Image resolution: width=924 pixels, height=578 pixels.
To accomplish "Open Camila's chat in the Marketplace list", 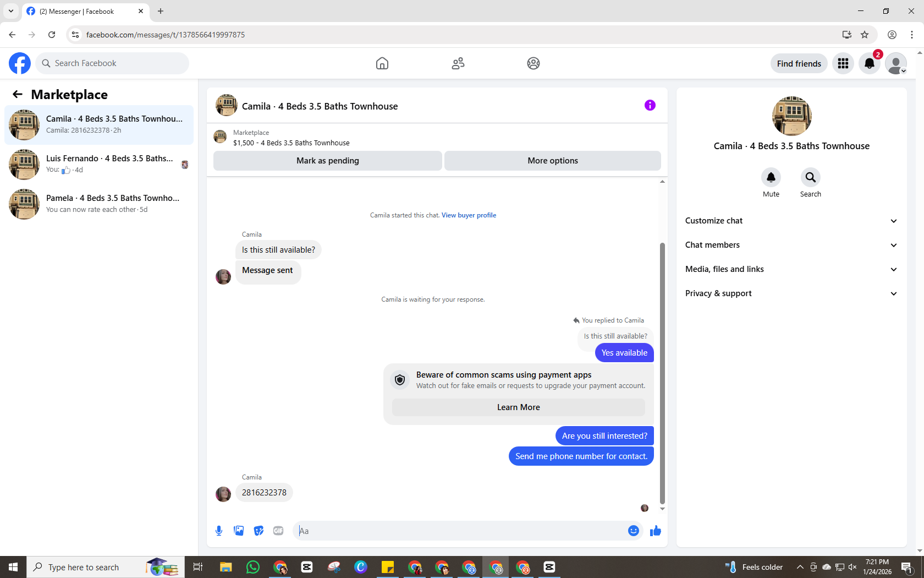I will [99, 125].
